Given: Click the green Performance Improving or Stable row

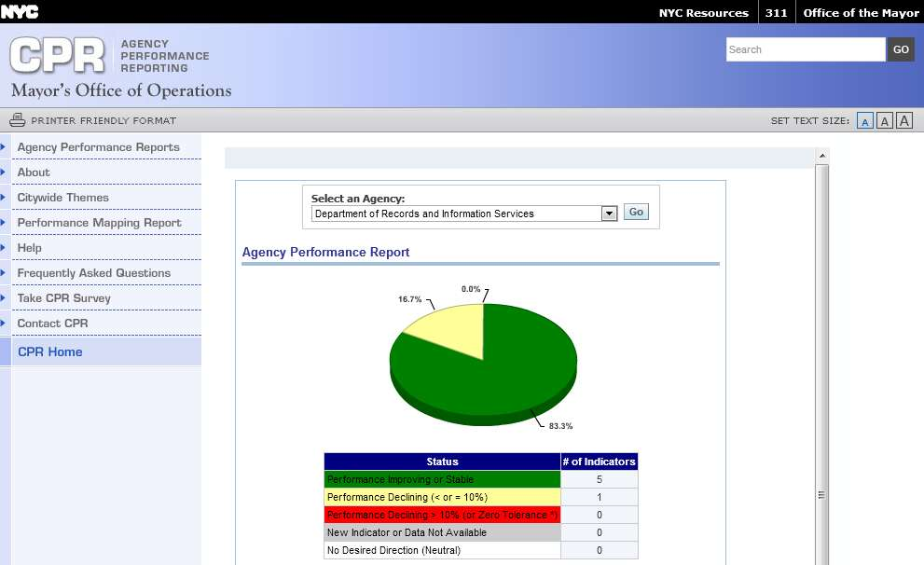Looking at the screenshot, I should 442,479.
